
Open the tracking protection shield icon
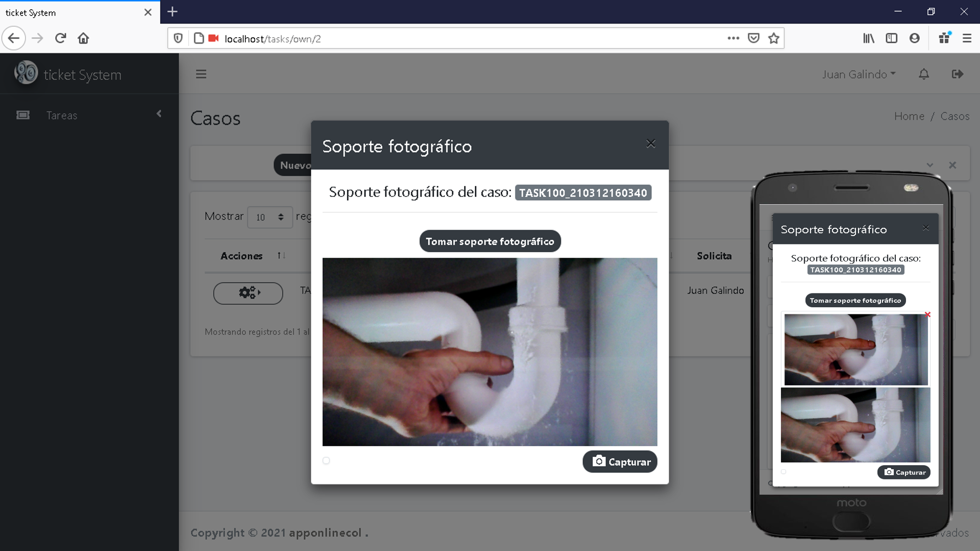[178, 38]
